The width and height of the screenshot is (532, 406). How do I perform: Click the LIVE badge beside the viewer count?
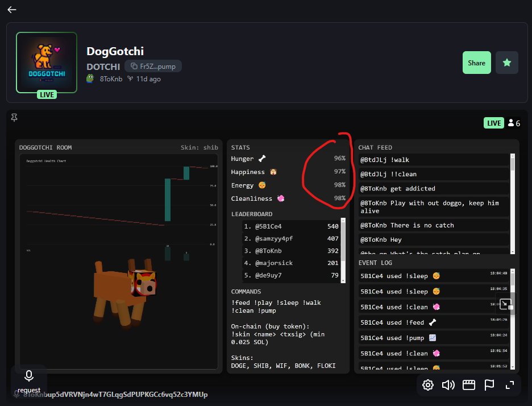tap(494, 123)
